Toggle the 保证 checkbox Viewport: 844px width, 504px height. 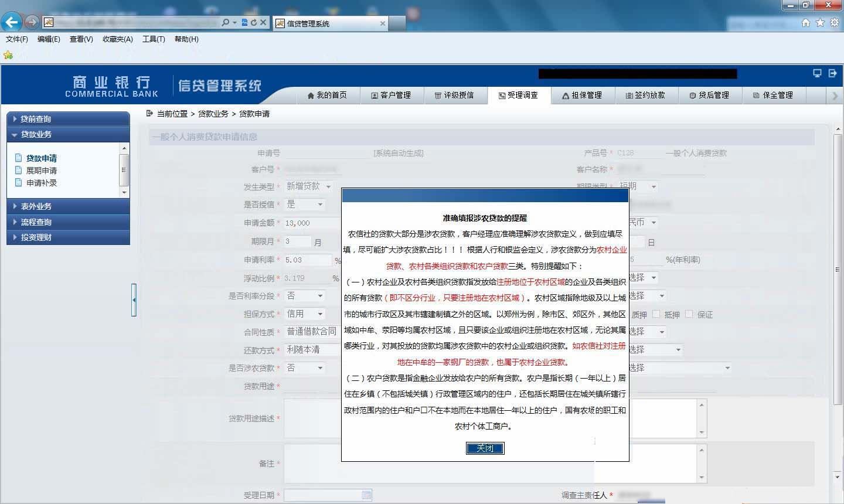(689, 314)
